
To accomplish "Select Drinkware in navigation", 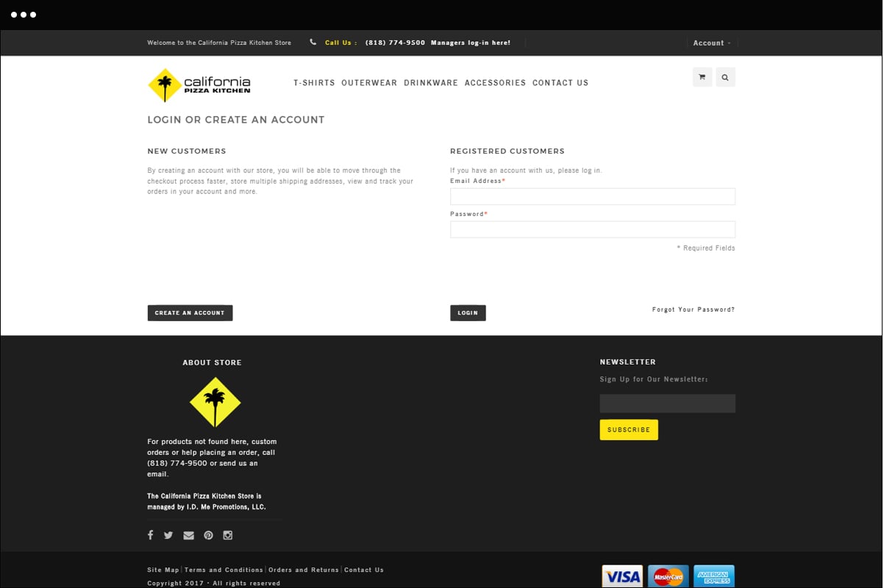I will [430, 83].
